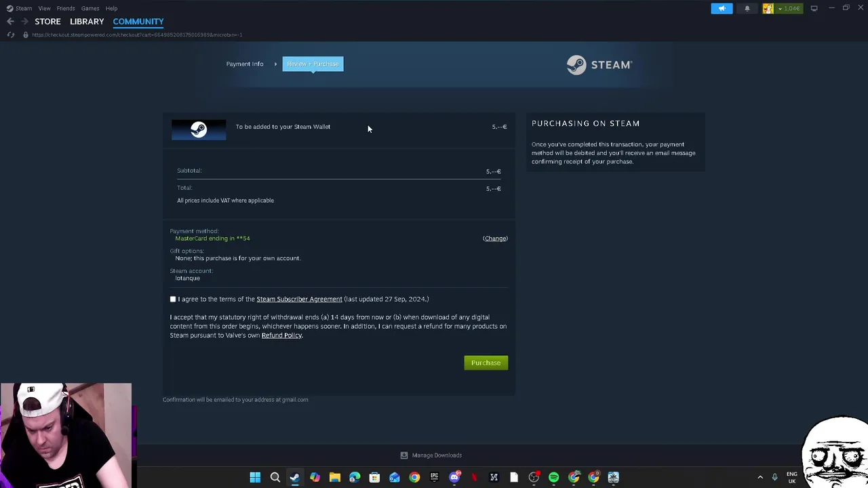Open the Games menu
Viewport: 868px width, 488px height.
[90, 8]
